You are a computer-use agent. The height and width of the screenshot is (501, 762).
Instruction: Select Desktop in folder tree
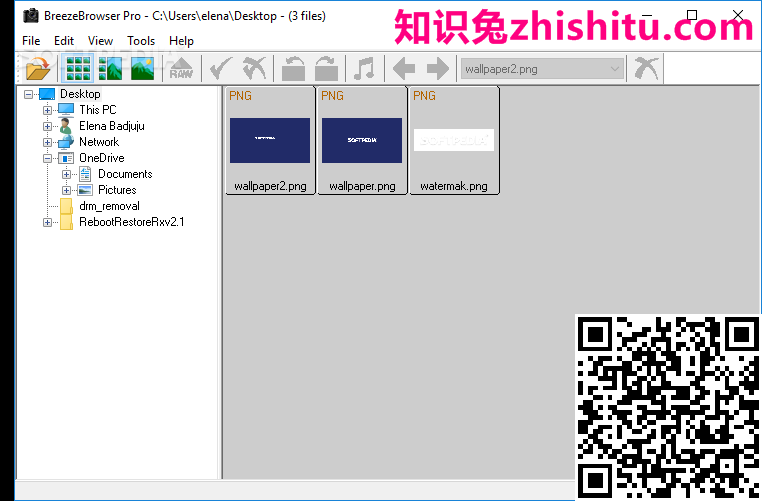(80, 94)
